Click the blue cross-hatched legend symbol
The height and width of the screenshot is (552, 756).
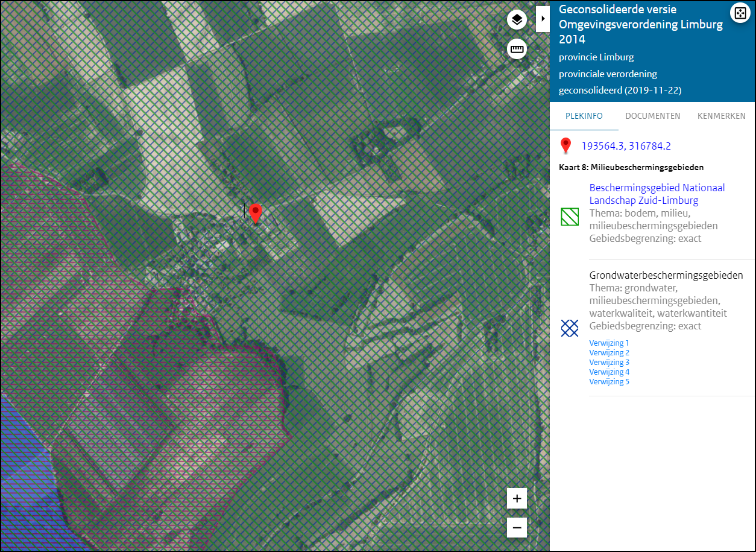click(570, 328)
